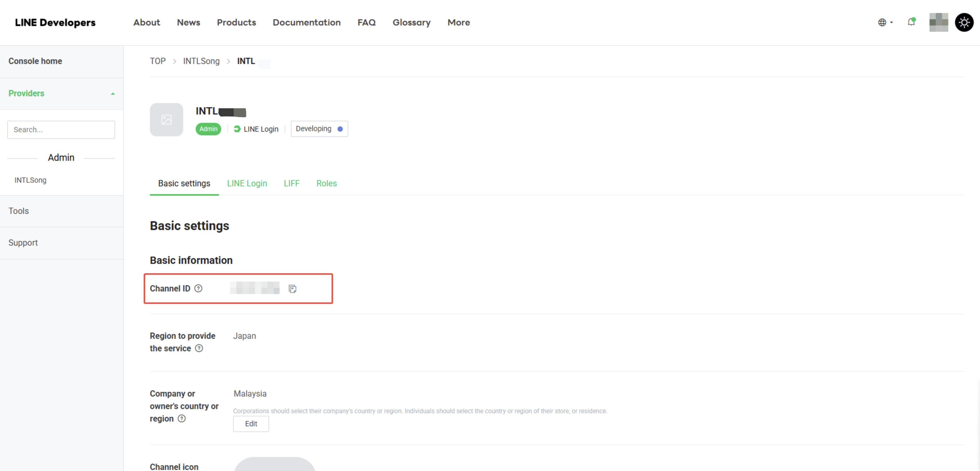Click the channel image placeholder icon
Viewport: 980px width, 471px height.
coord(166,119)
